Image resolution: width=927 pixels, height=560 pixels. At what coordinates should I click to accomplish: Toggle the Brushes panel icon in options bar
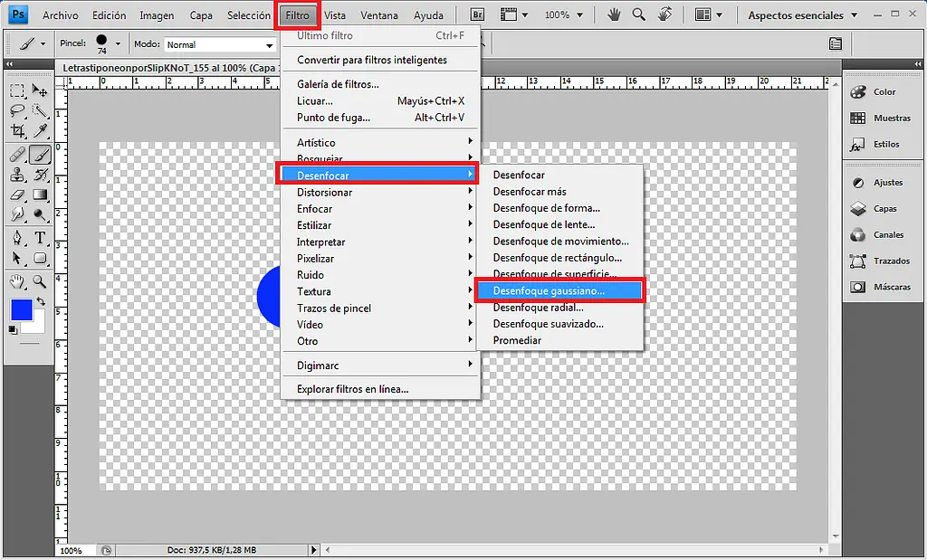tap(836, 43)
